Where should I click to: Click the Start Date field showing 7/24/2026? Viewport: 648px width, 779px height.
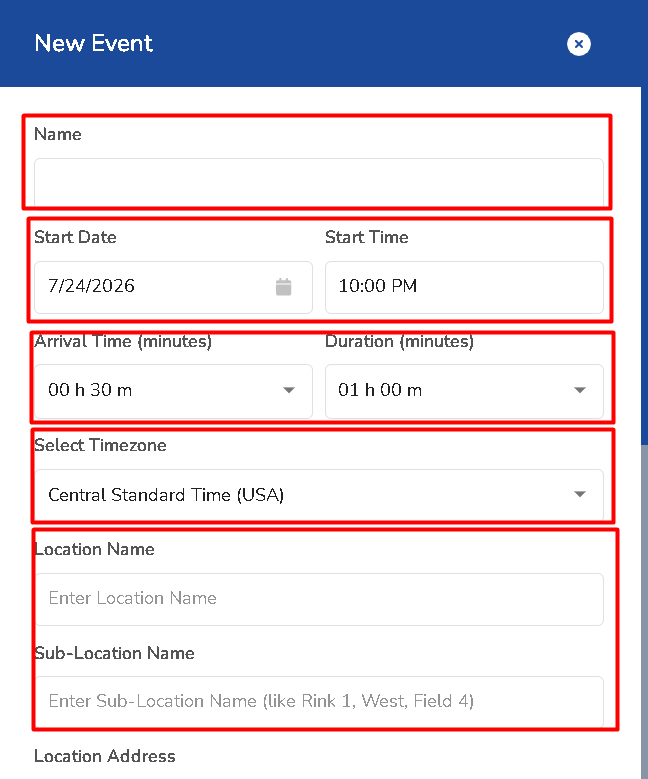click(x=173, y=287)
